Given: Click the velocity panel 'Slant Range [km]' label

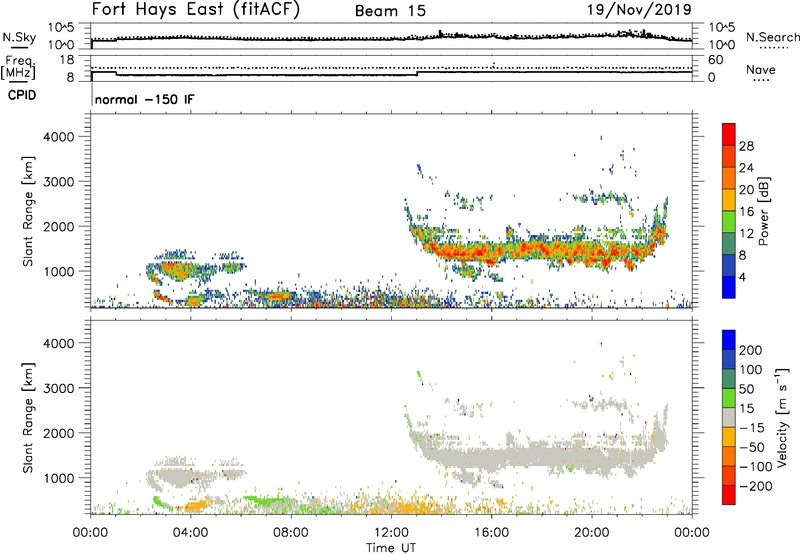Looking at the screenshot, I should click(x=28, y=418).
